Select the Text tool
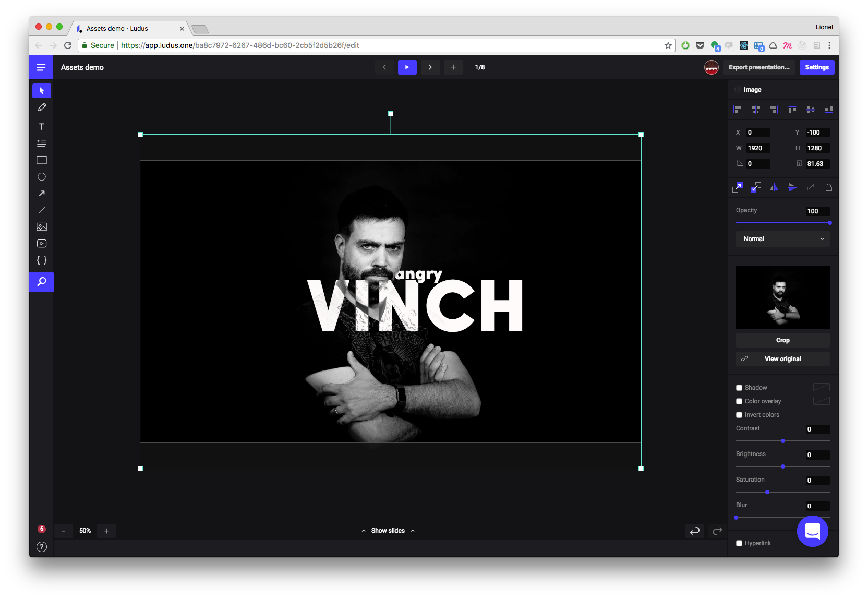The width and height of the screenshot is (868, 599). click(41, 126)
